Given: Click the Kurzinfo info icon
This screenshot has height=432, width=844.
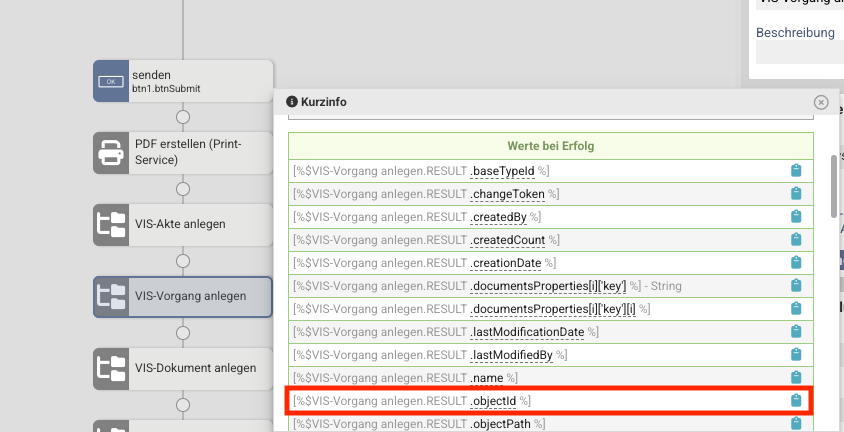Looking at the screenshot, I should (292, 102).
